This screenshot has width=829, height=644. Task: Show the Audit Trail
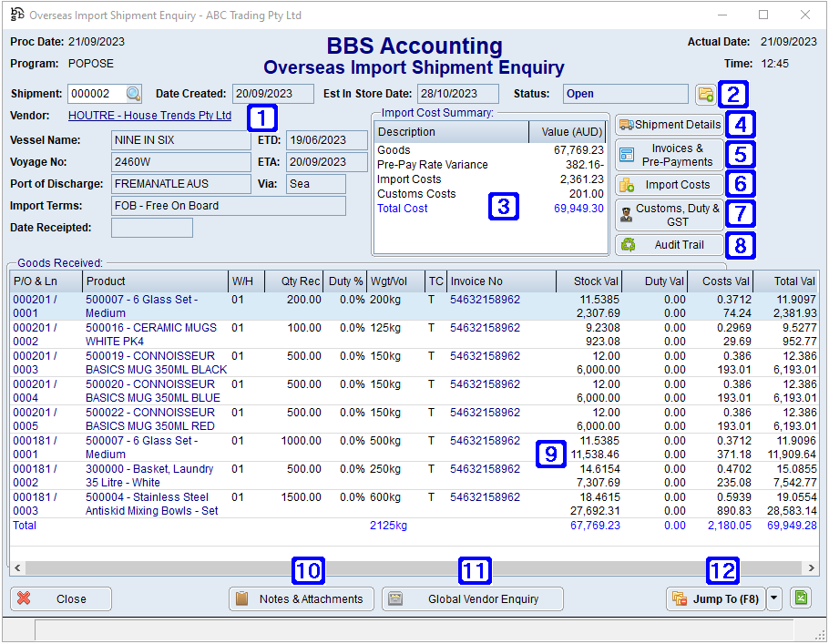[670, 245]
